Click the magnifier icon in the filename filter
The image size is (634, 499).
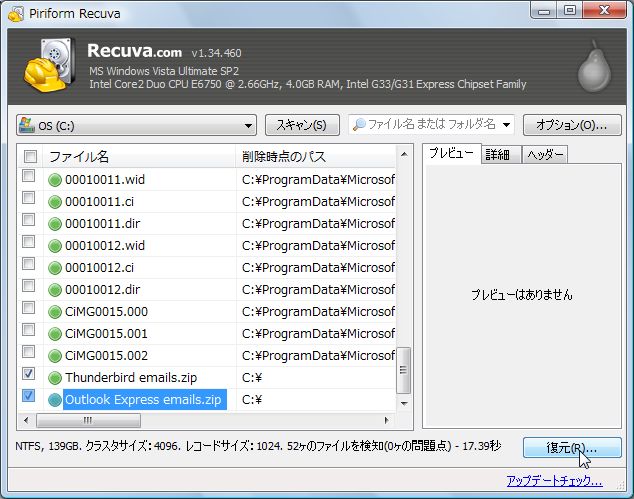point(359,125)
